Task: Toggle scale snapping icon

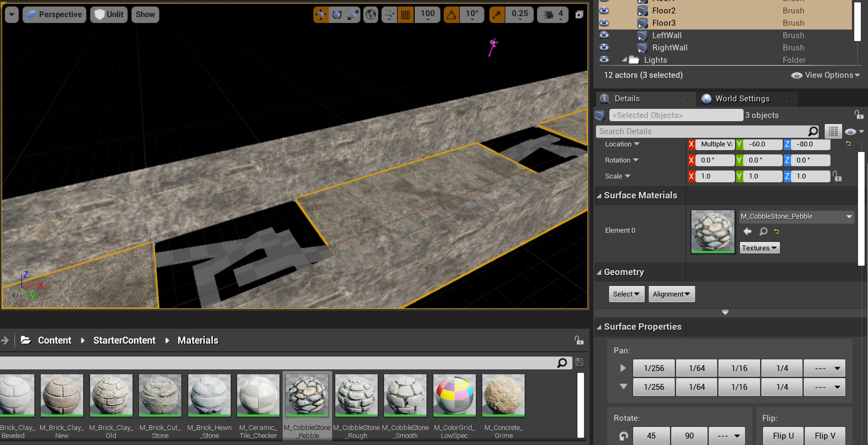Action: pyautogui.click(x=497, y=14)
